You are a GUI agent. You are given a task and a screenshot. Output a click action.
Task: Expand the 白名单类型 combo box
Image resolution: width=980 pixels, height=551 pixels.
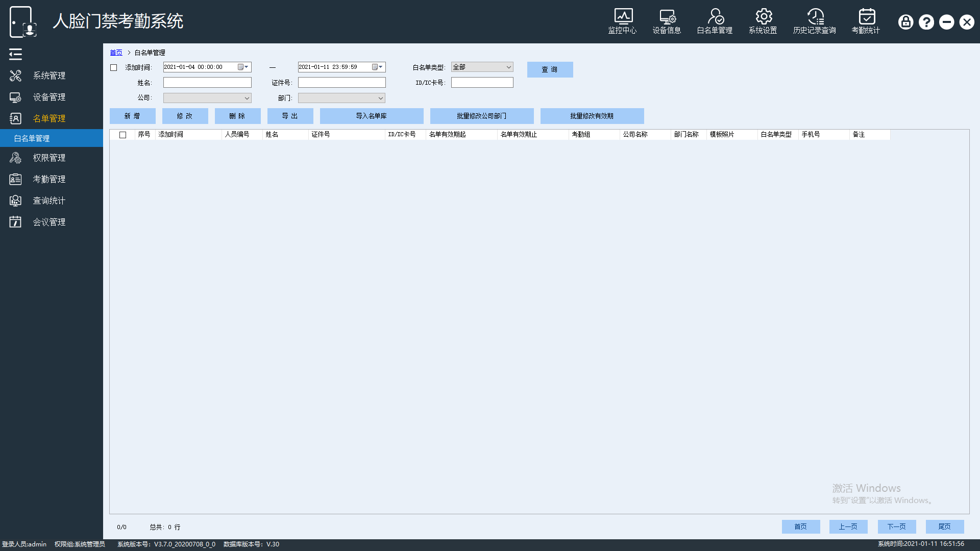[482, 67]
